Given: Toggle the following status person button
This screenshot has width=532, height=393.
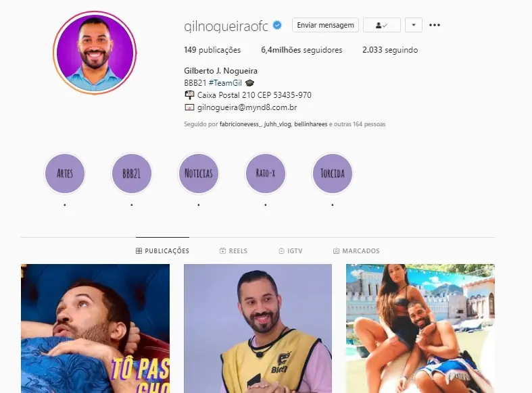Looking at the screenshot, I should pos(382,25).
